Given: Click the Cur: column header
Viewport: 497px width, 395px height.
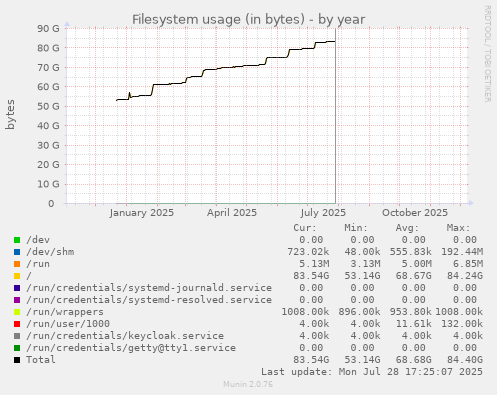Looking at the screenshot, I should (305, 228).
